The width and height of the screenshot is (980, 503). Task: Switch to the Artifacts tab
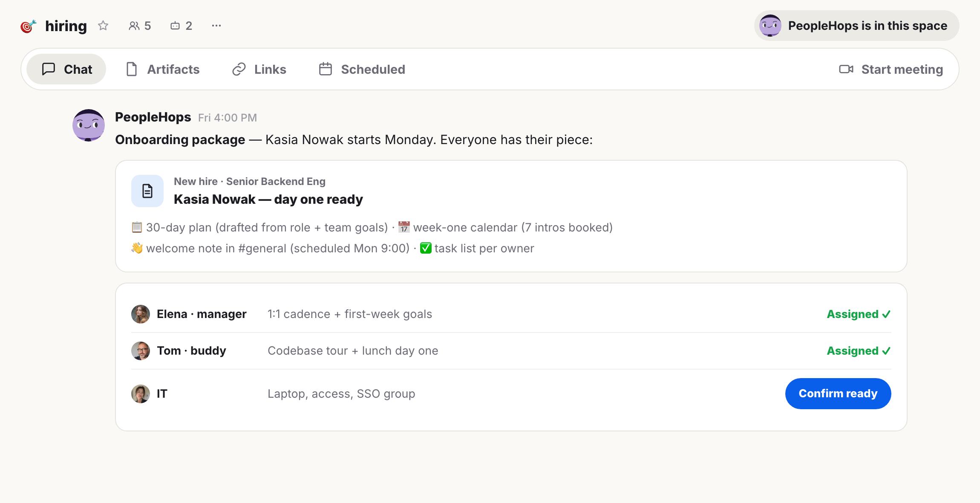[163, 69]
